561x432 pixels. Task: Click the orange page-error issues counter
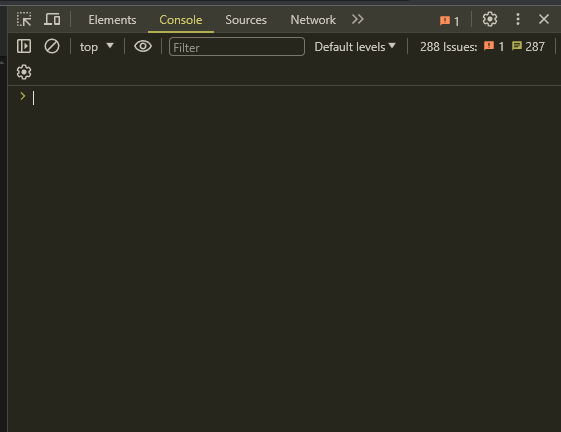point(494,46)
